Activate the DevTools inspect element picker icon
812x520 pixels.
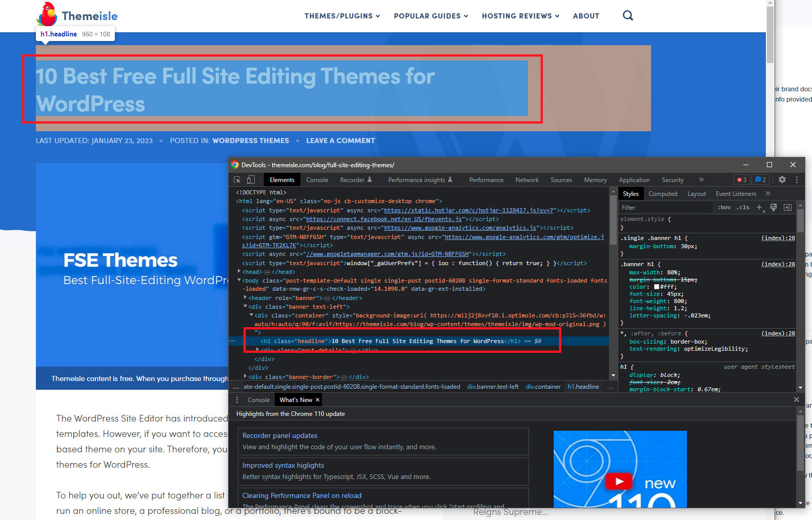point(237,180)
